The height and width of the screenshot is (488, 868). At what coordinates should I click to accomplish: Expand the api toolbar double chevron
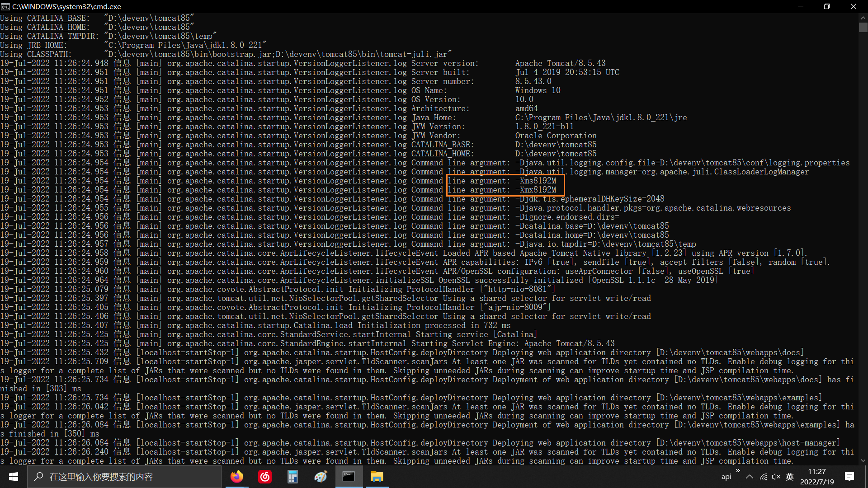(738, 471)
